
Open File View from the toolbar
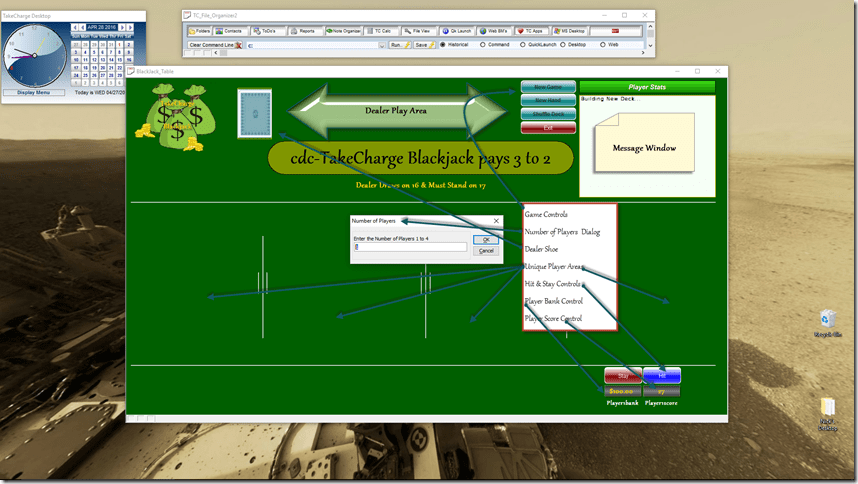(419, 31)
